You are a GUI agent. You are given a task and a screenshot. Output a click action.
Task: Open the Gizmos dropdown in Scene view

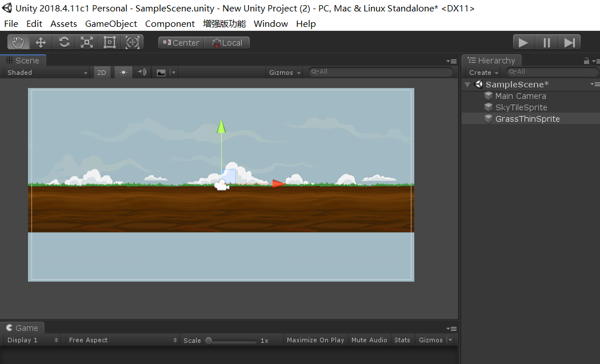(x=283, y=72)
